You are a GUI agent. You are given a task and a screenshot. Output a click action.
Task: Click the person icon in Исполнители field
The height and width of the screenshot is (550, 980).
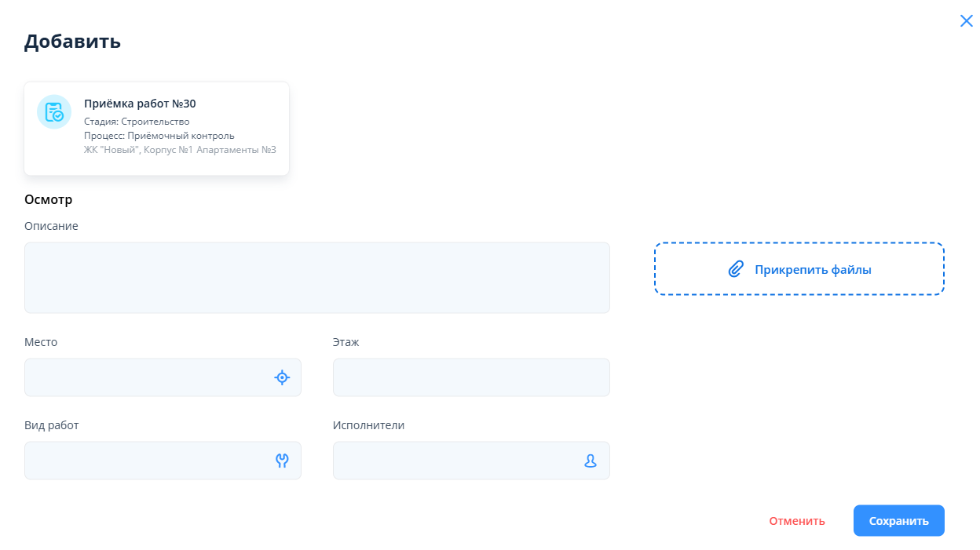(591, 461)
